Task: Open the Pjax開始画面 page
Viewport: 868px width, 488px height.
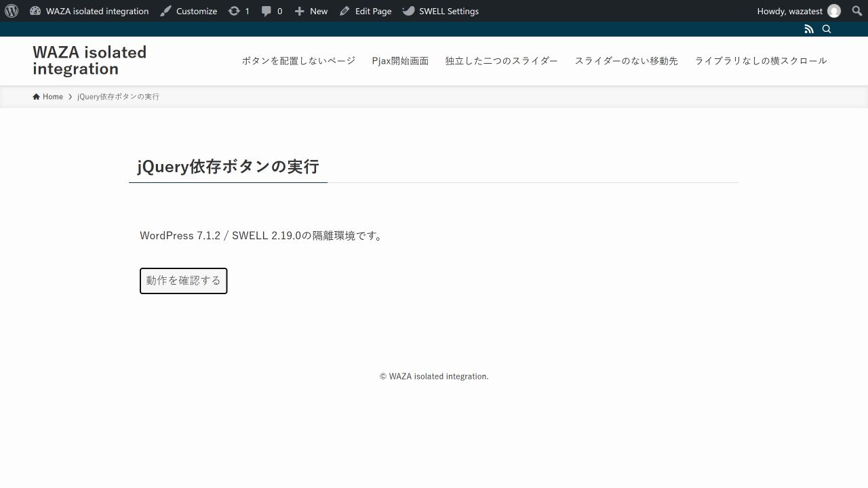Action: click(x=400, y=61)
